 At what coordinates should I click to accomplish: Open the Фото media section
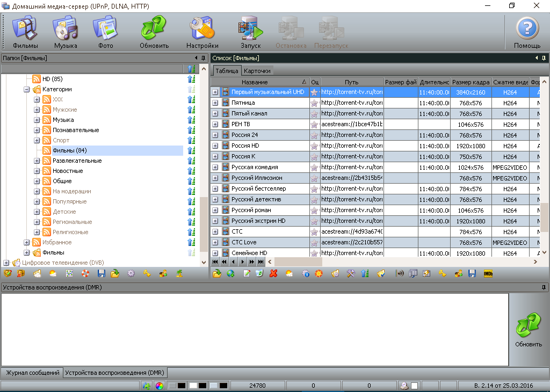point(106,32)
